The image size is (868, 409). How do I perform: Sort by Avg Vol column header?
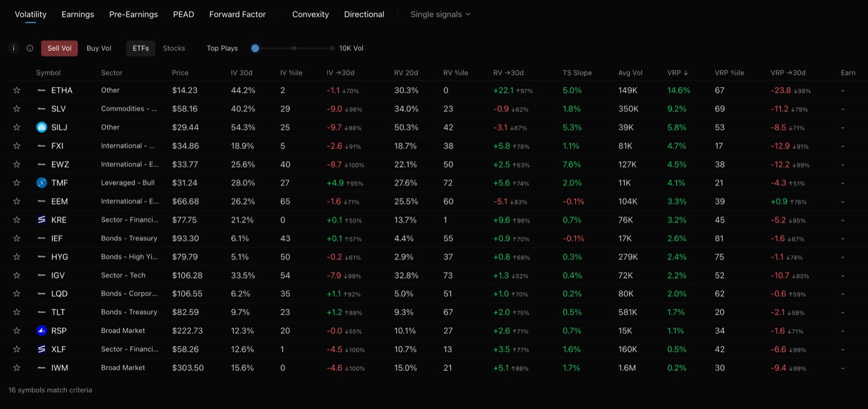[630, 73]
